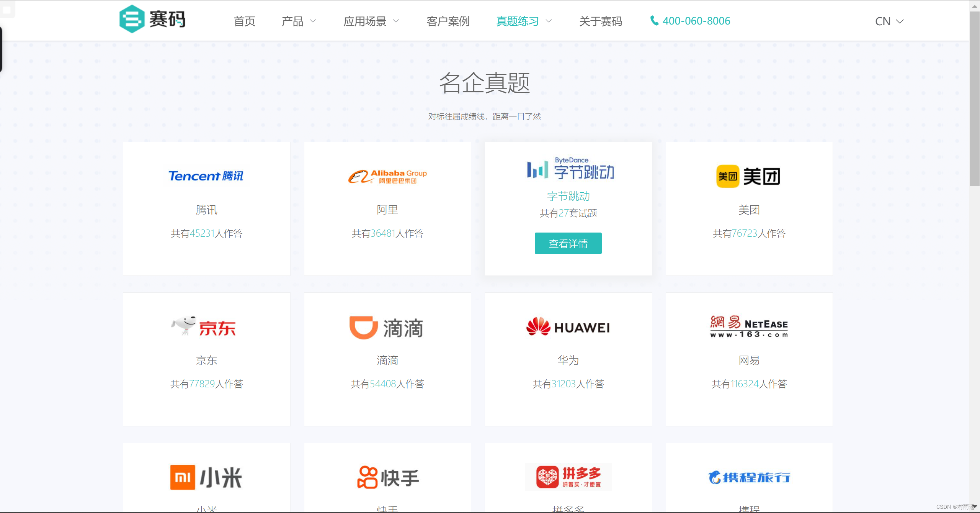980x513 pixels.
Task: Expand the 产品 dropdown menu
Action: 299,21
